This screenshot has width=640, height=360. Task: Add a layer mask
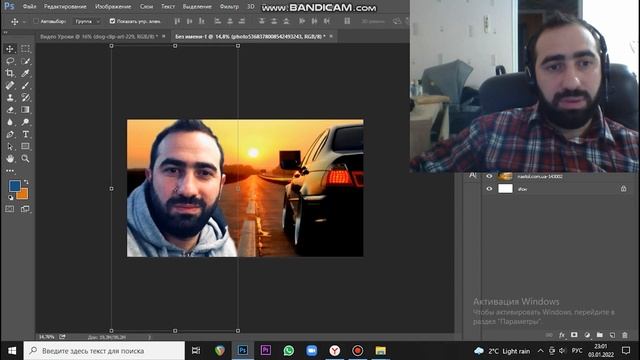tap(574, 335)
